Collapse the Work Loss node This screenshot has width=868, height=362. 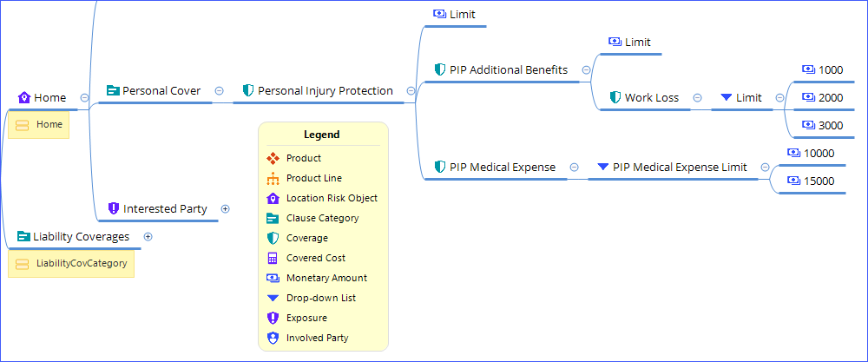pos(697,97)
